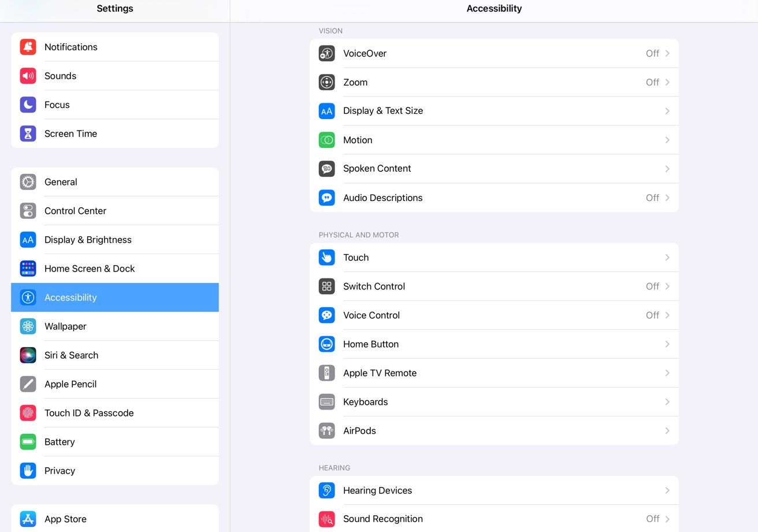Tap the Home Screen & Dock grid icon

pyautogui.click(x=28, y=269)
